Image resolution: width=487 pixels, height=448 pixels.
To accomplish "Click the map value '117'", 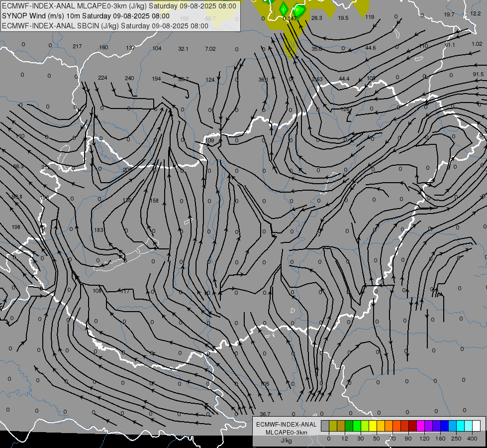I will coord(124,291).
